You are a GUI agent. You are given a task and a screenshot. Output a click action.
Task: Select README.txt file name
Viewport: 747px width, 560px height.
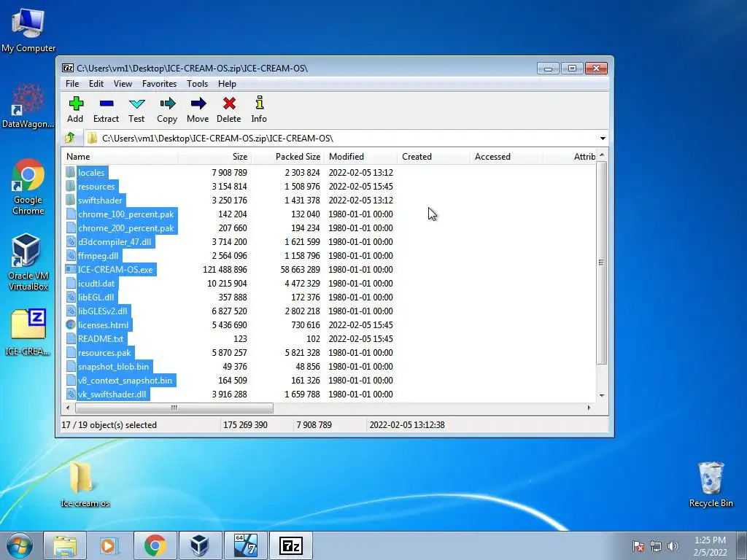click(101, 338)
